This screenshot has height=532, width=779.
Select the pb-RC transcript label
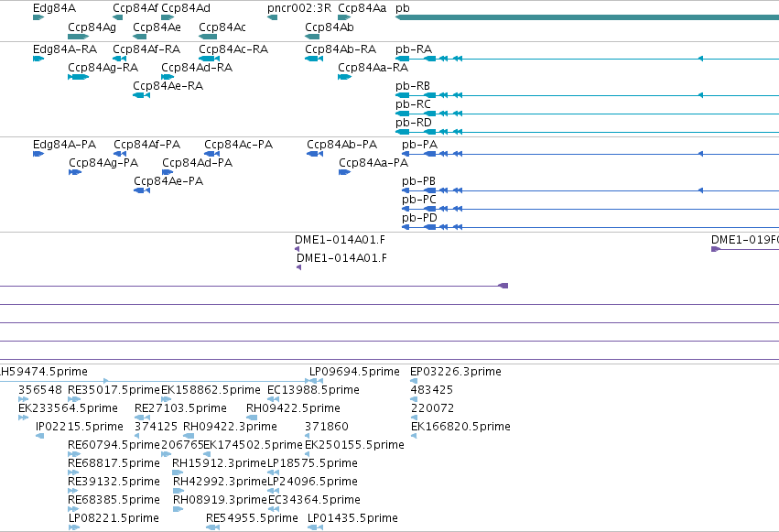[x=414, y=104]
